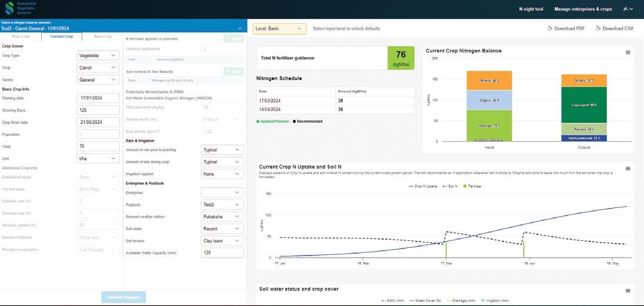Image resolution: width=644 pixels, height=306 pixels.
Task: Open the Crop dropdown showing Carrot
Action: click(98, 68)
